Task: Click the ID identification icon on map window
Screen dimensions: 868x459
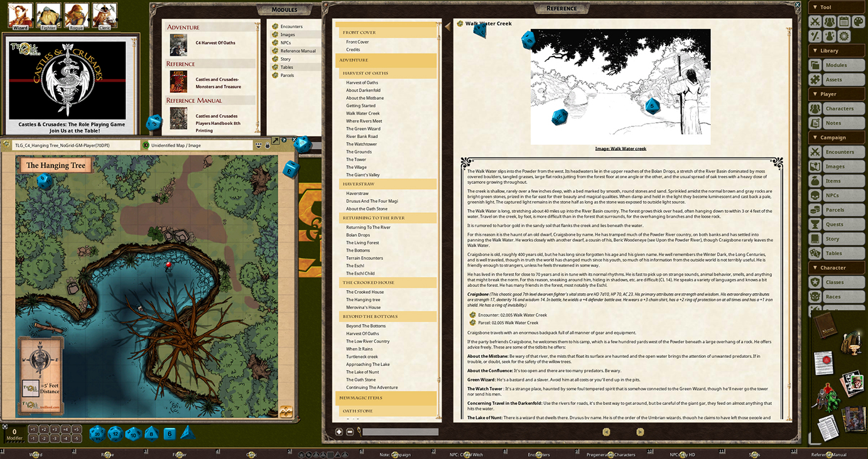Action: point(146,145)
